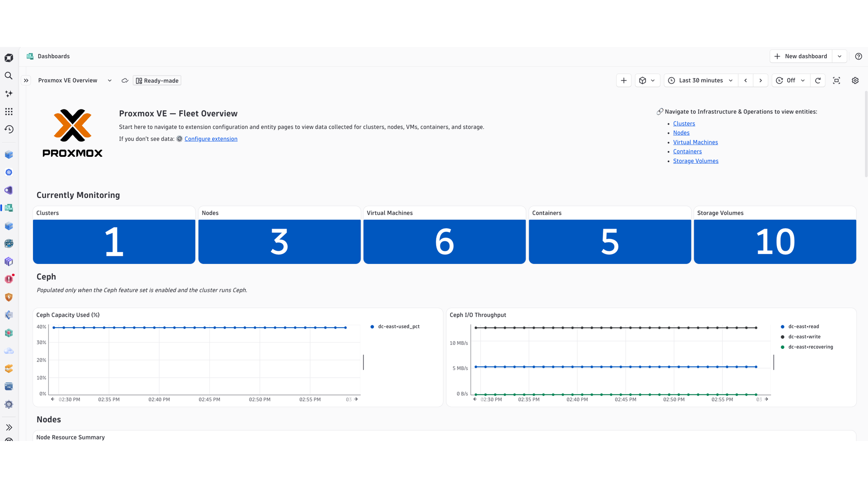The height and width of the screenshot is (488, 868).
Task: Open the Last 30 minutes timeframe selector
Action: (x=701, y=80)
